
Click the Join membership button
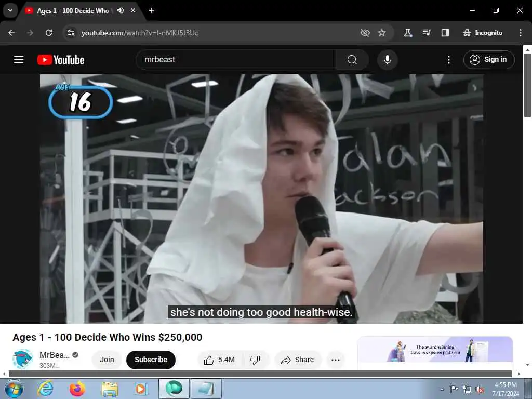[x=107, y=360]
